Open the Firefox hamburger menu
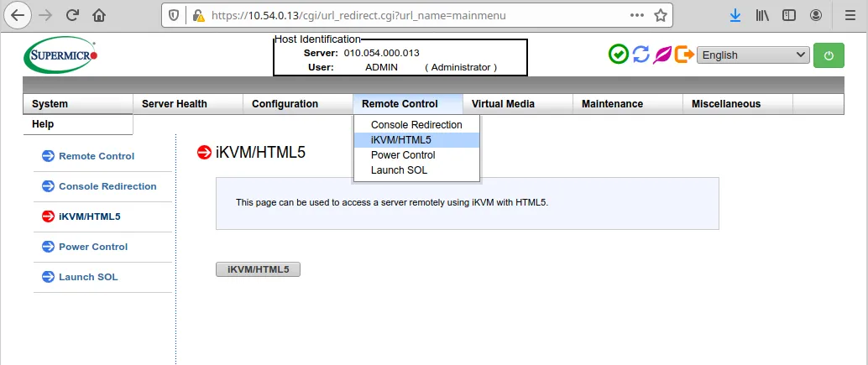The height and width of the screenshot is (365, 868). point(848,15)
